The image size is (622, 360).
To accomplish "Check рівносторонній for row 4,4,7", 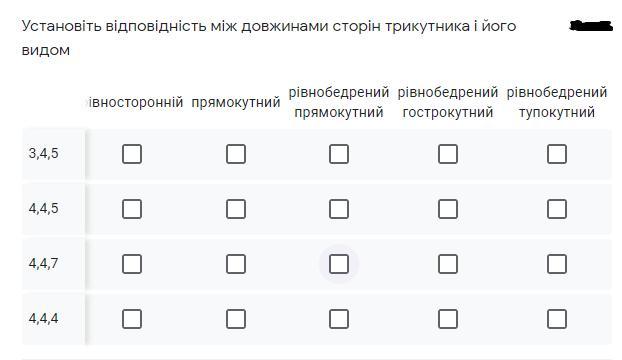I will point(132,264).
